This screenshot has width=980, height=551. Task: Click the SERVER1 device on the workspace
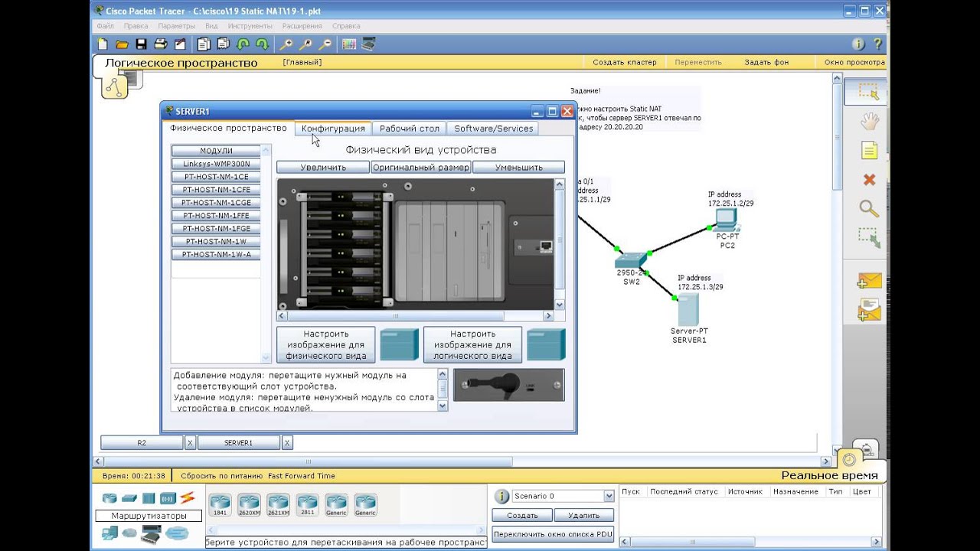coord(688,310)
